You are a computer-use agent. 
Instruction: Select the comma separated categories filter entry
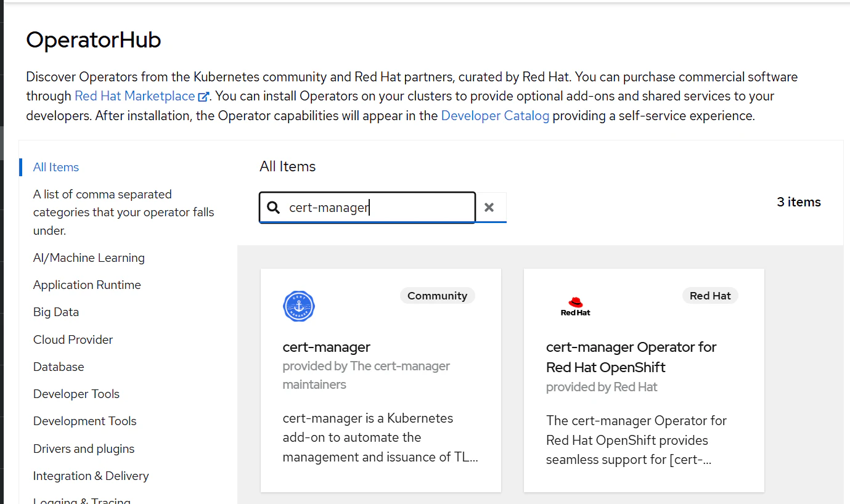[x=124, y=213]
